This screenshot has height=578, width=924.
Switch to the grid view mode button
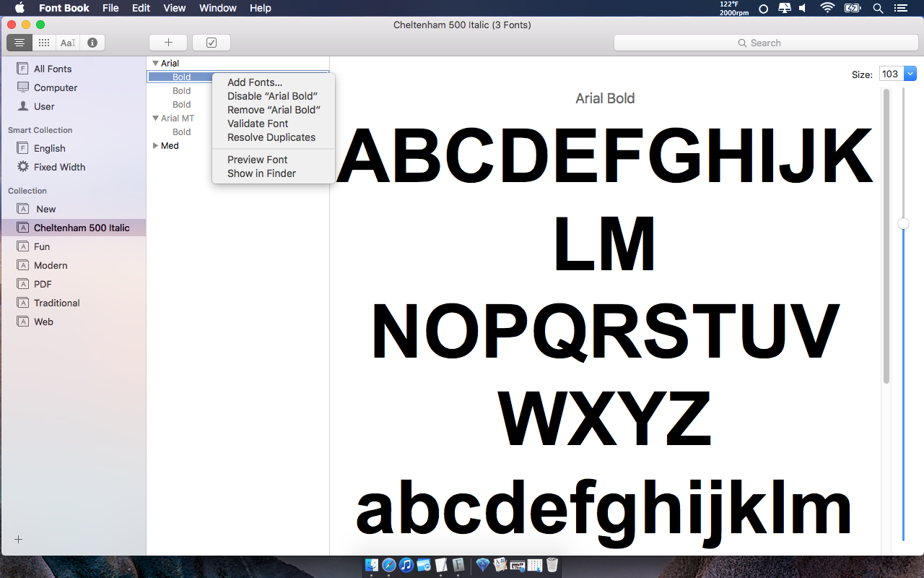pyautogui.click(x=44, y=43)
